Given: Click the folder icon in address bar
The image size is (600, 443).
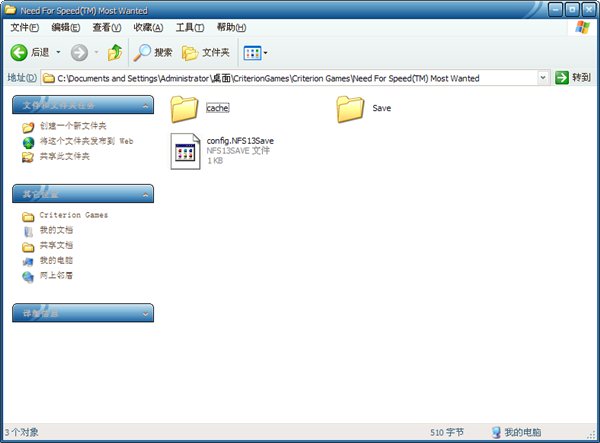Looking at the screenshot, I should pos(49,78).
